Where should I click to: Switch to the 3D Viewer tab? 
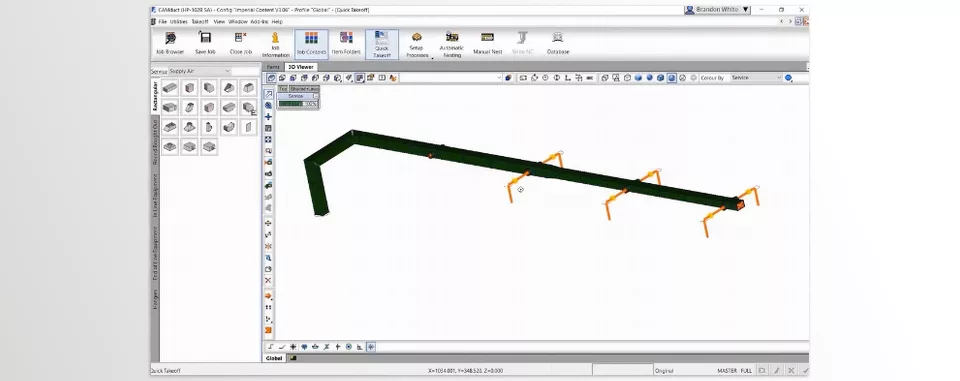click(301, 67)
